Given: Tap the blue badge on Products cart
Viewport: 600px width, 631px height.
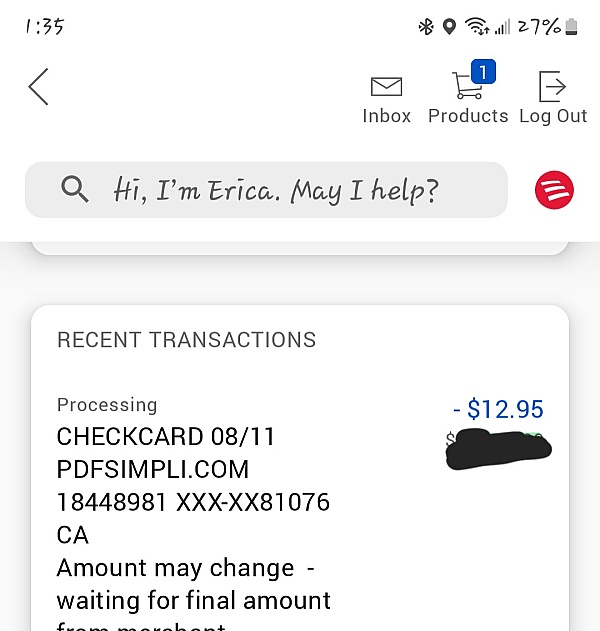Looking at the screenshot, I should pos(484,71).
